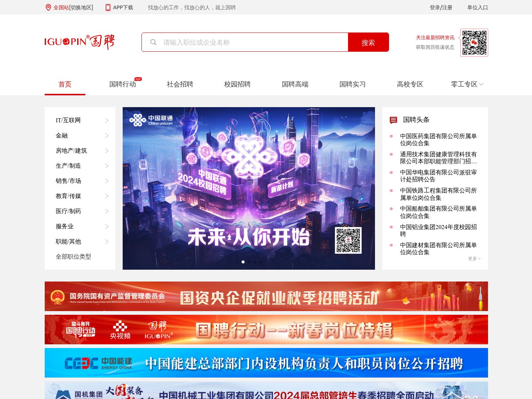Expand the 教育/传媒 category arrow
Image resolution: width=532 pixels, height=399 pixels.
[107, 196]
